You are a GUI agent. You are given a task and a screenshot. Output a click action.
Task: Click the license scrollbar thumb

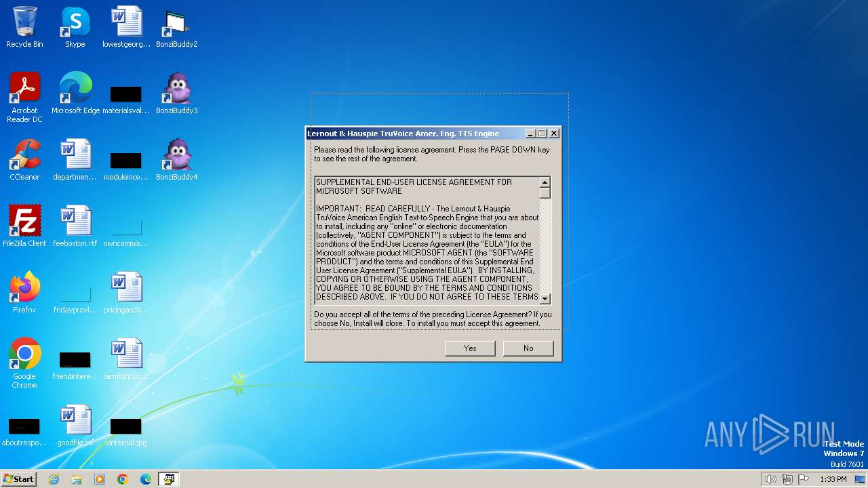(x=545, y=193)
